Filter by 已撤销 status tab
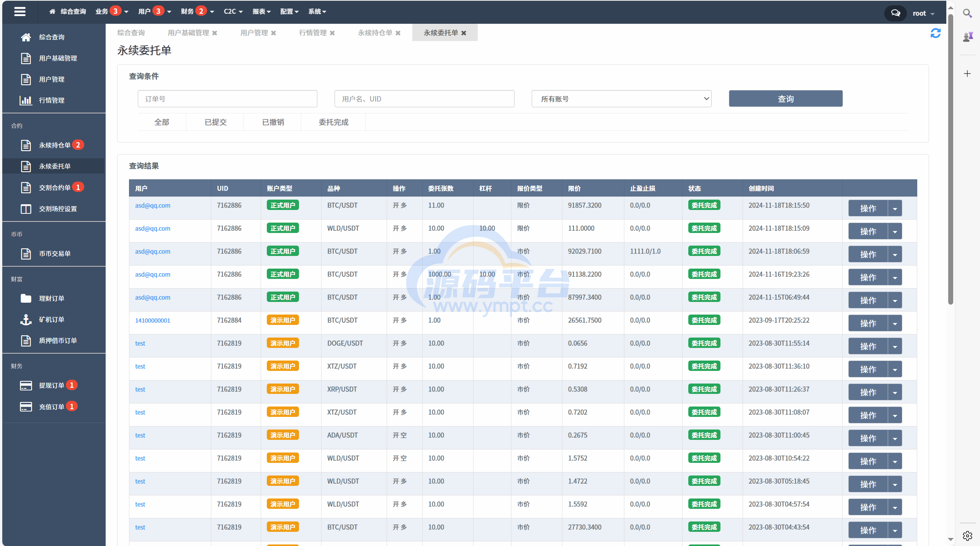Screen dimensions: 980x546 click(x=273, y=122)
